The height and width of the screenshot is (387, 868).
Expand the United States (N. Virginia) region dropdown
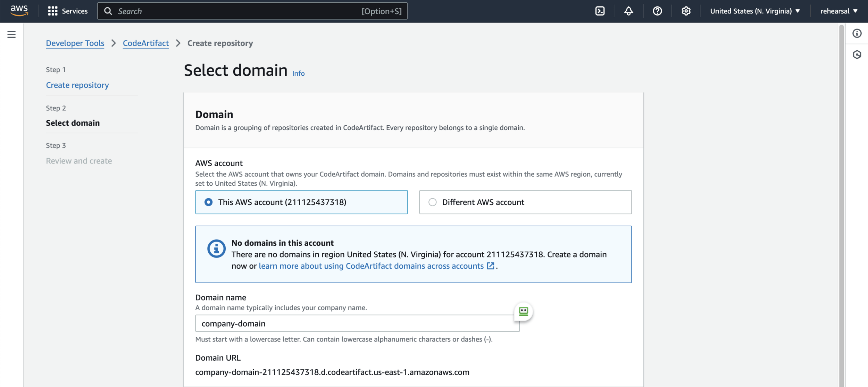click(x=755, y=11)
